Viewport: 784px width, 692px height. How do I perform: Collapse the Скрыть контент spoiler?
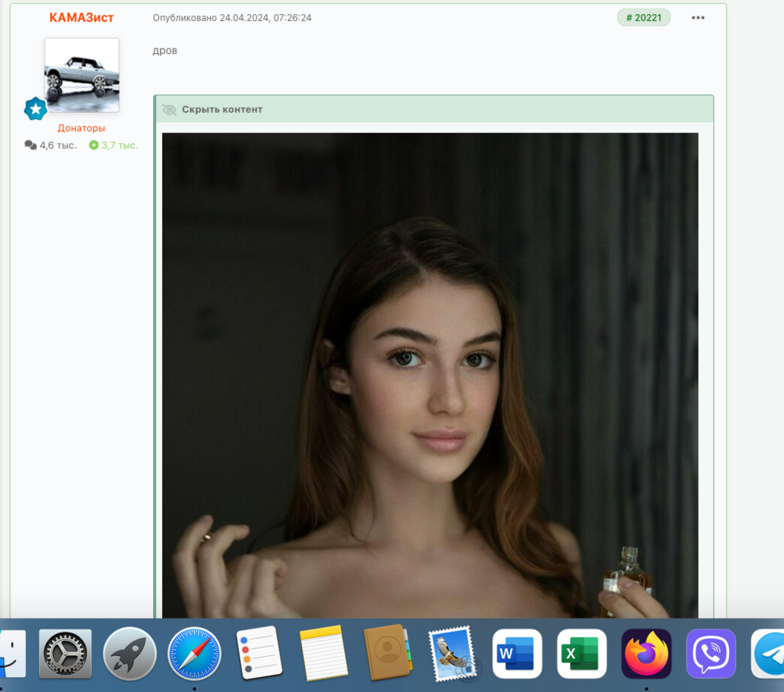click(222, 110)
